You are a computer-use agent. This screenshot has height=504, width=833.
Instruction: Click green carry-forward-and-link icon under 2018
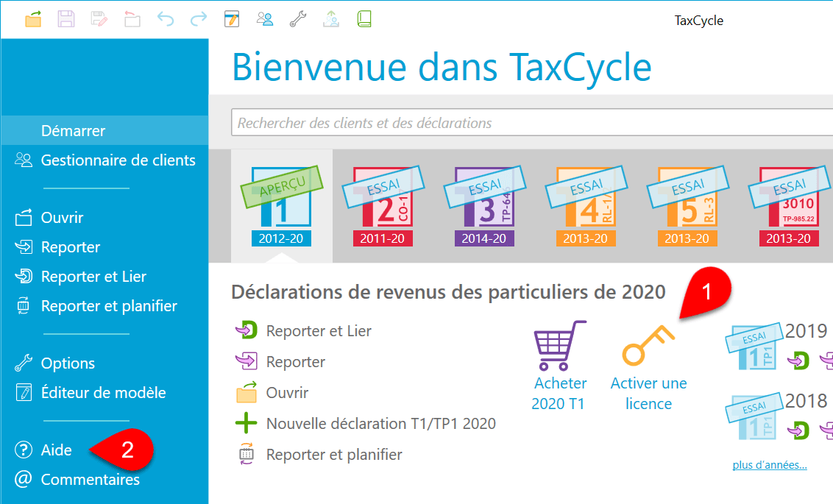click(798, 430)
